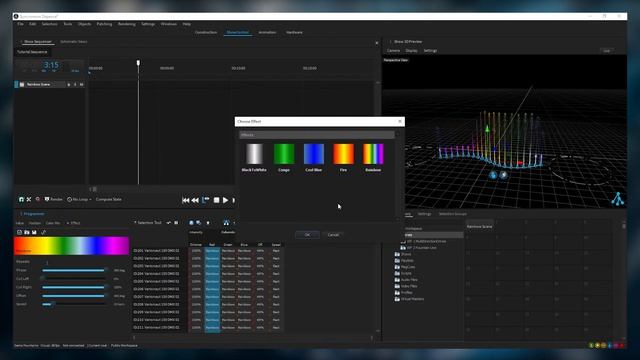This screenshot has width=640, height=360.
Task: Toggle the blue marker icon beside stop
Action: (206, 200)
